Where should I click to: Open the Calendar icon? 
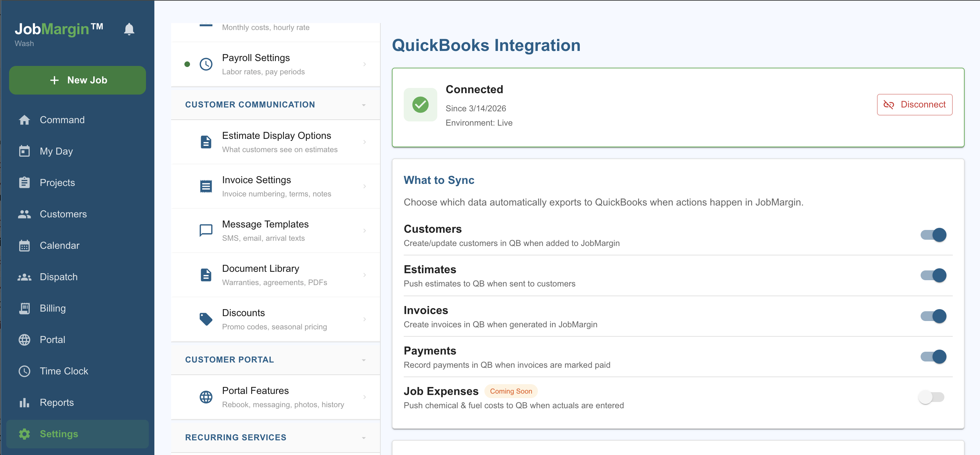24,246
